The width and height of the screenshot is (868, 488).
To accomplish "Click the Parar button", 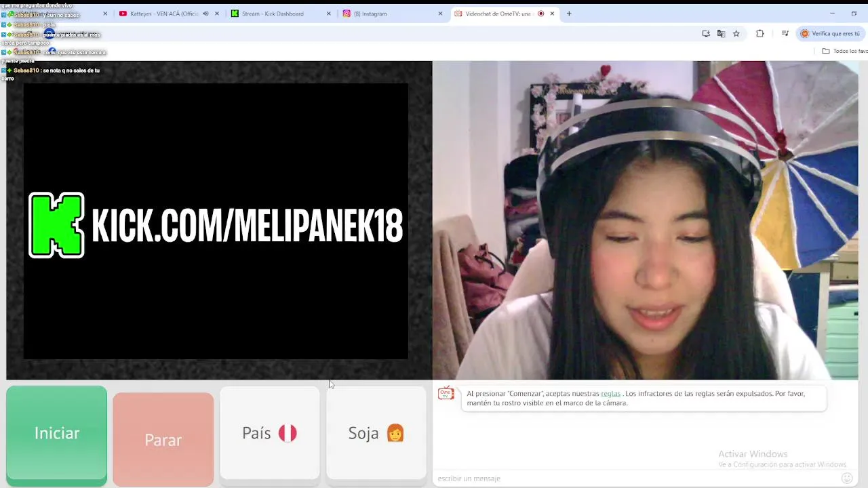I will (163, 439).
